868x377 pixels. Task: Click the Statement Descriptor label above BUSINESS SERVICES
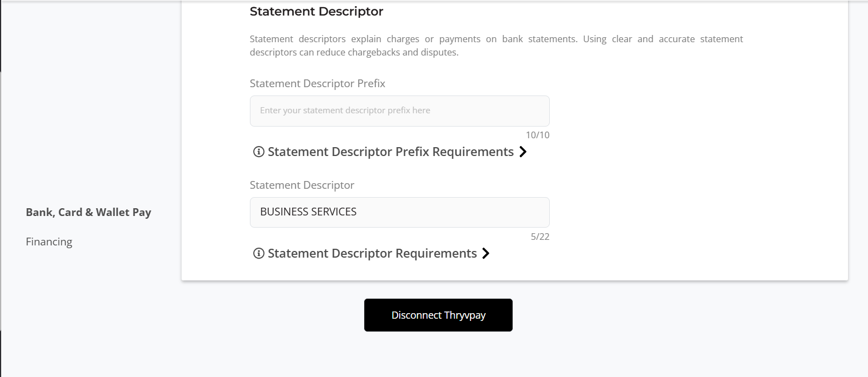coord(302,185)
